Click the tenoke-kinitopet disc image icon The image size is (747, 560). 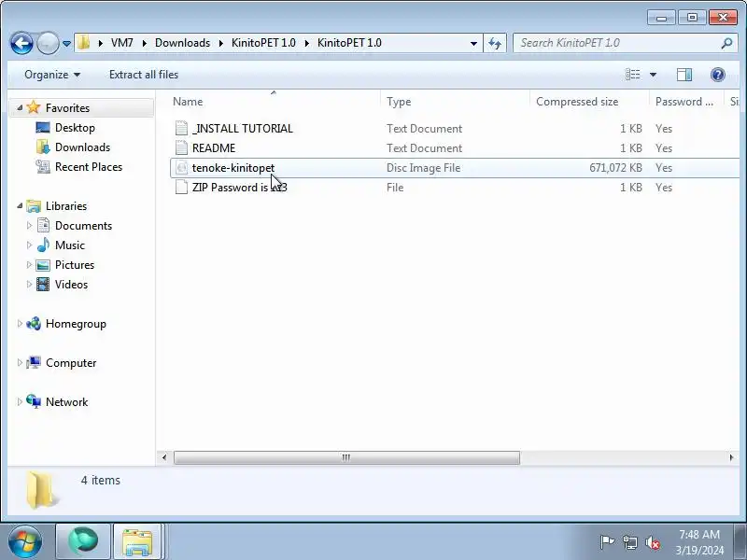click(x=181, y=167)
